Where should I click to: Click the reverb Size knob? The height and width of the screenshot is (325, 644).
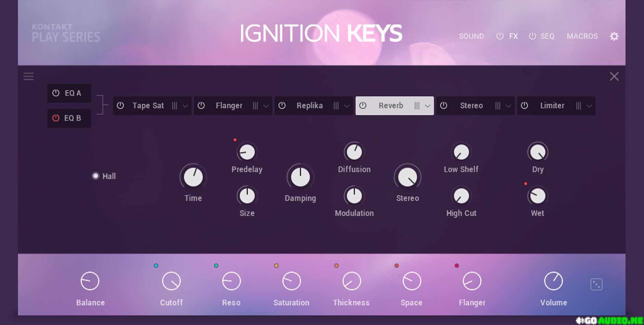[247, 196]
